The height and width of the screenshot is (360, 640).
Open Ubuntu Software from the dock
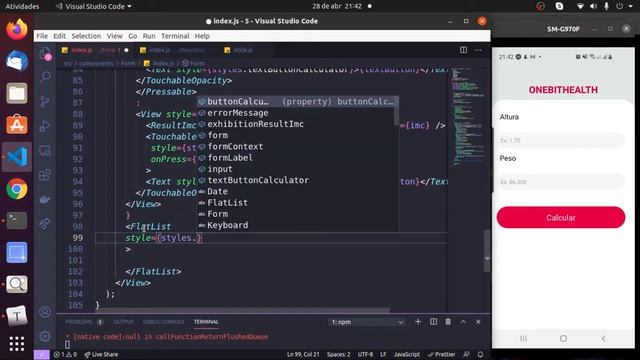point(17,125)
